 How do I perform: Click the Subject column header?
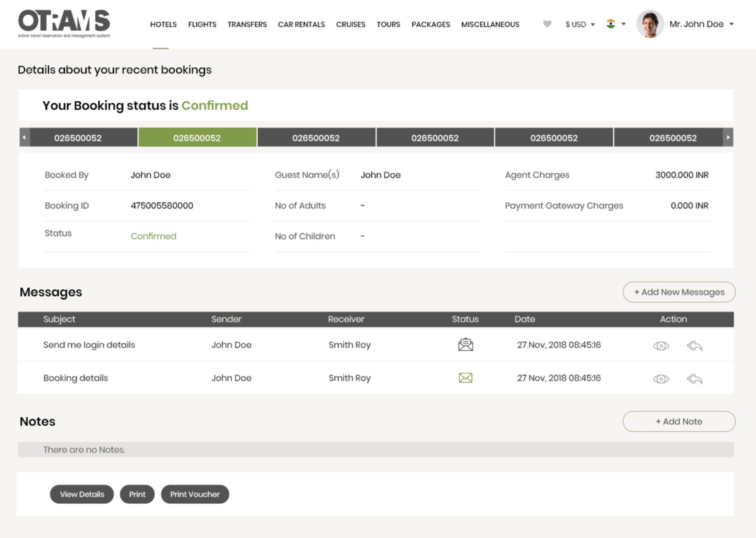coord(59,319)
